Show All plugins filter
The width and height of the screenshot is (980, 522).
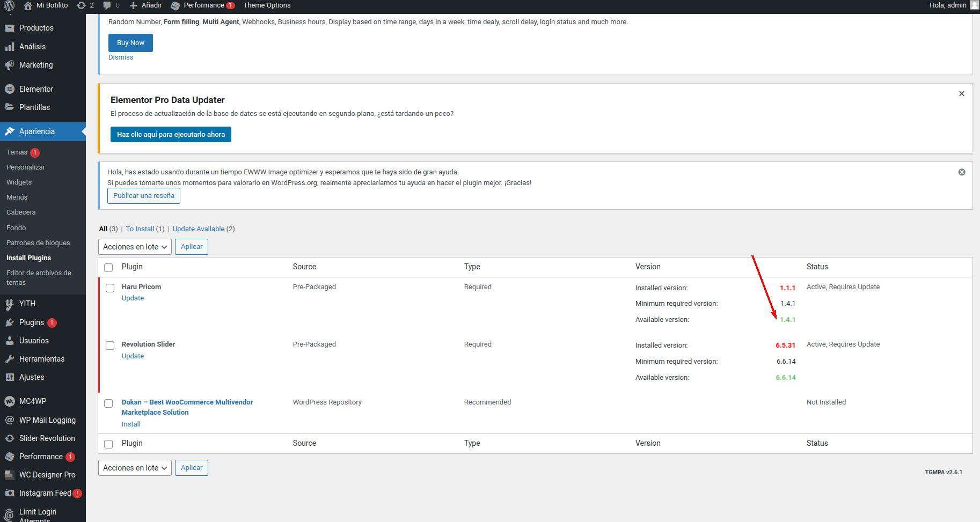[103, 229]
